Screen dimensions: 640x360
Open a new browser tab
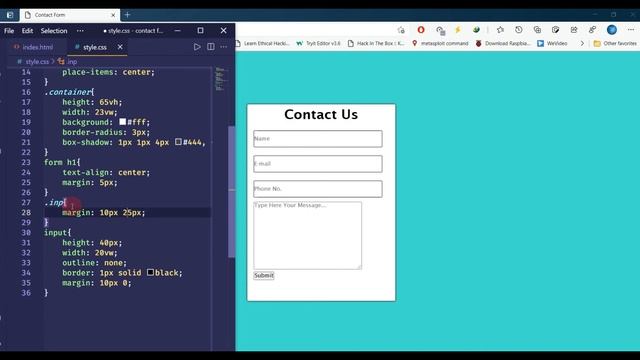tap(127, 15)
